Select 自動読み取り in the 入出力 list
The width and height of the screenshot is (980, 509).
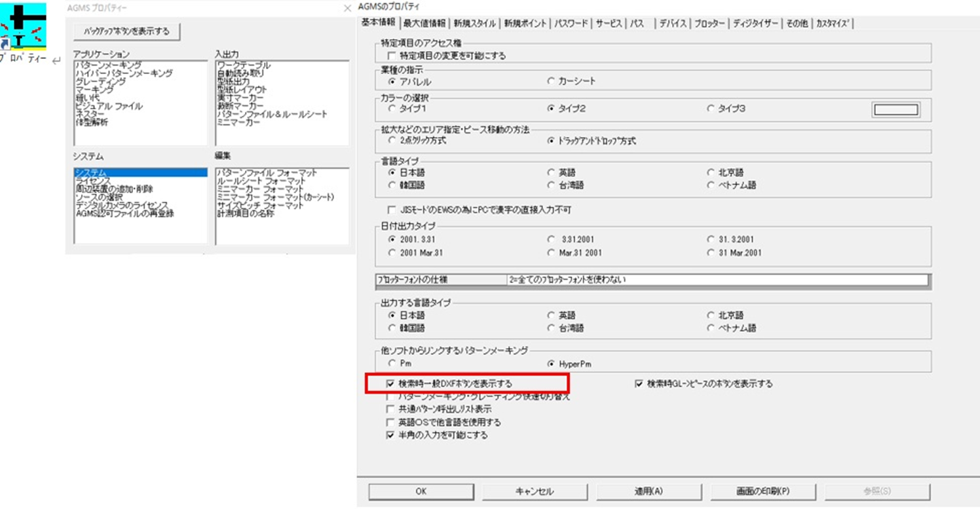[241, 73]
